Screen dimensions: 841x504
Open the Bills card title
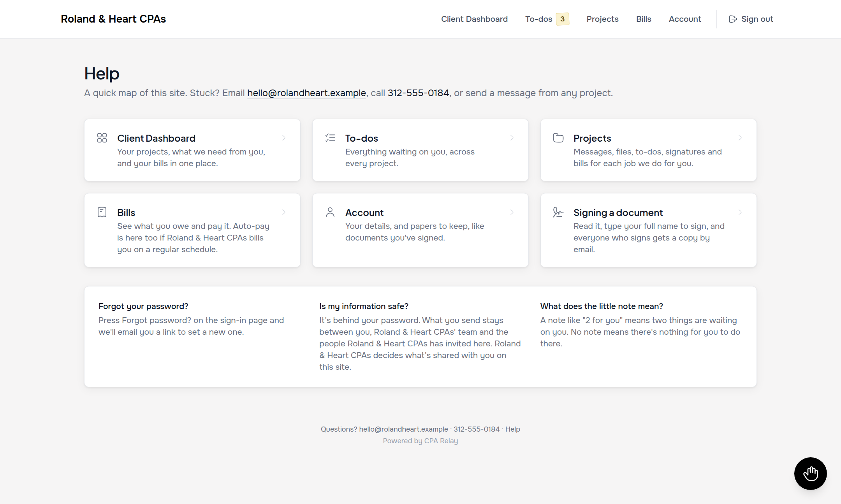tap(126, 212)
